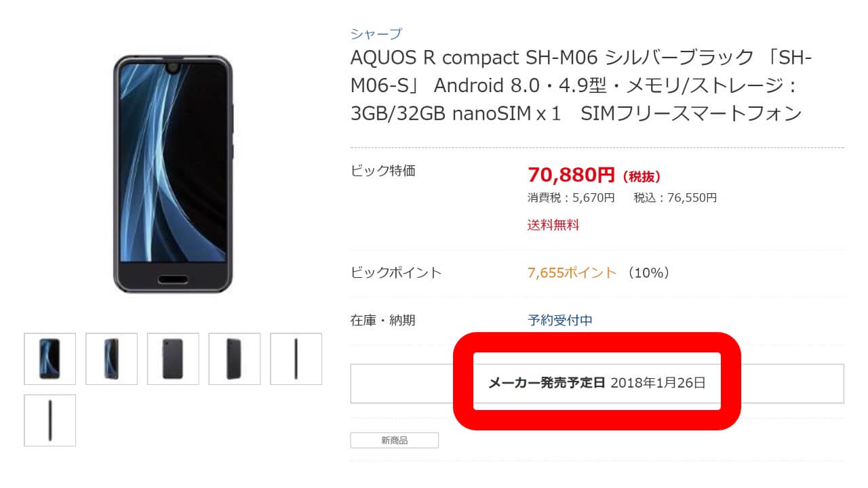Screen dimensions: 868x488
Task: Select the third back-view phone thumbnail
Action: click(x=173, y=359)
